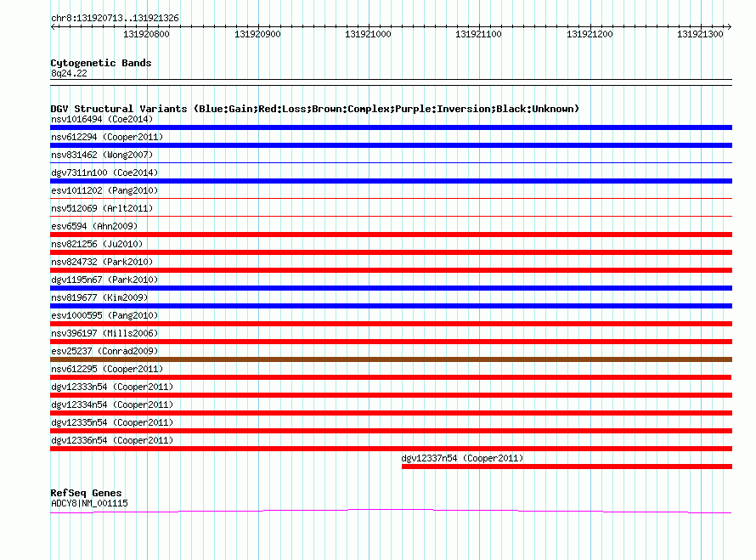The width and height of the screenshot is (756, 560).
Task: Click the nsv819677 (Kim2009) label
Action: point(99,297)
